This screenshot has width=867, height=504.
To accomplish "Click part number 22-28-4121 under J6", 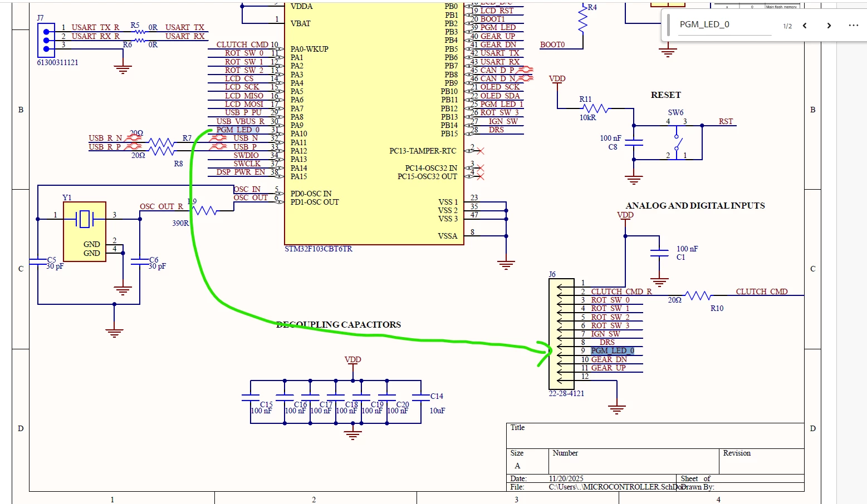I will click(566, 394).
